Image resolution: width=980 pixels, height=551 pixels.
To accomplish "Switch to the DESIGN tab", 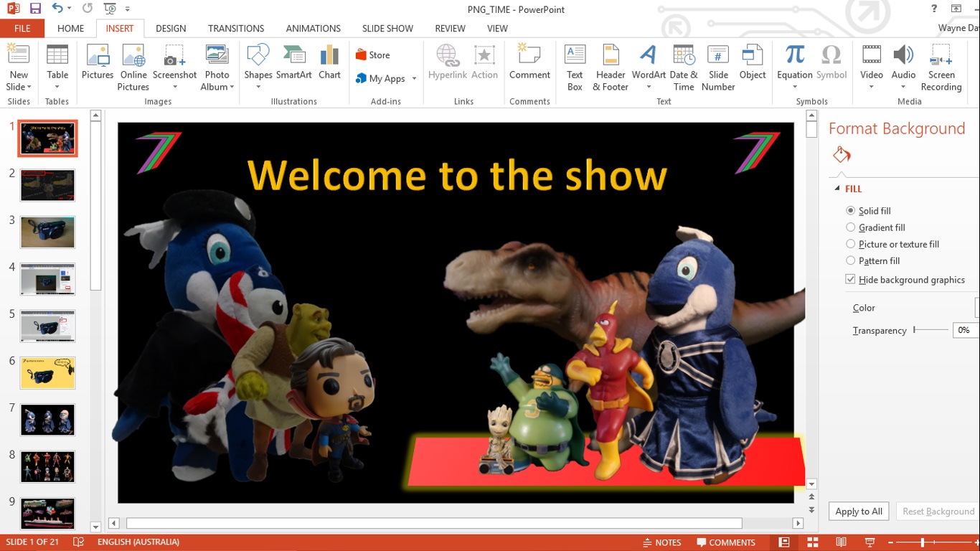I will tap(171, 29).
